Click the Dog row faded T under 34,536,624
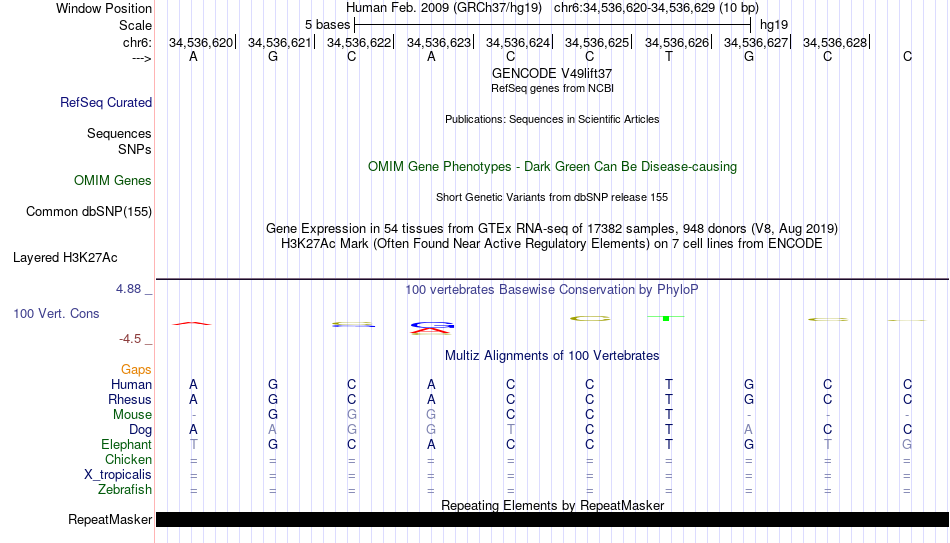The image size is (950, 543). (511, 429)
